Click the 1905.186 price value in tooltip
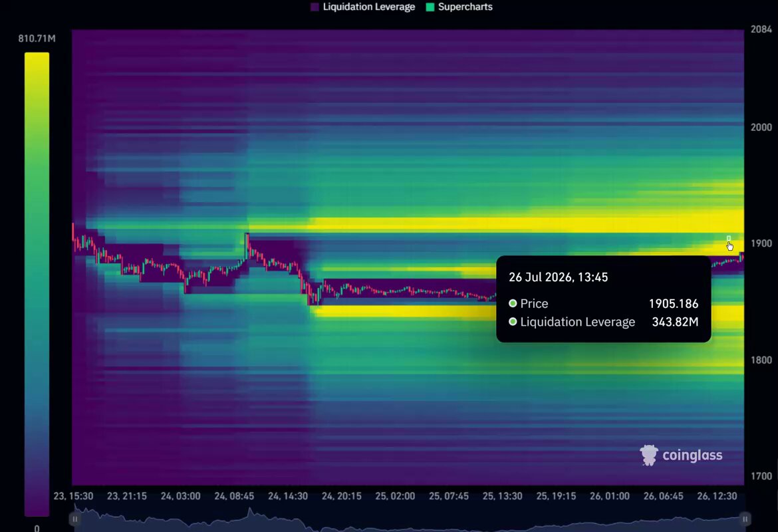This screenshot has height=532, width=778. click(x=674, y=304)
